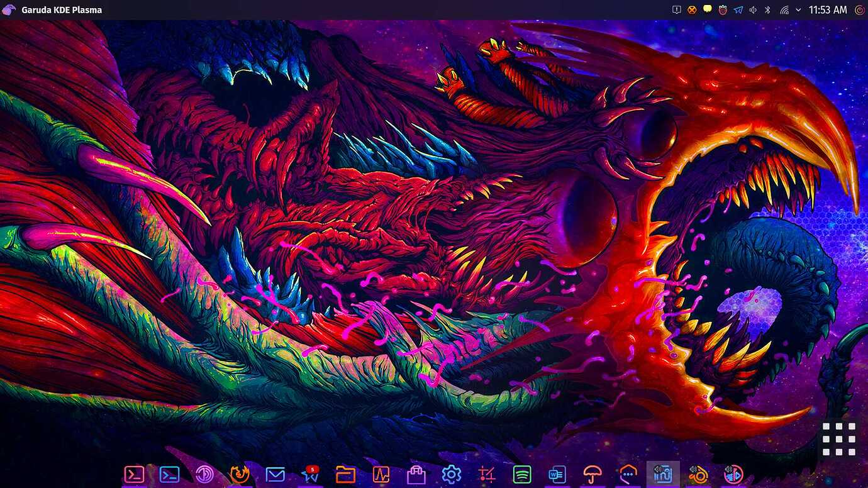Open the system monitor icon in the dock
868x488 pixels.
click(382, 474)
